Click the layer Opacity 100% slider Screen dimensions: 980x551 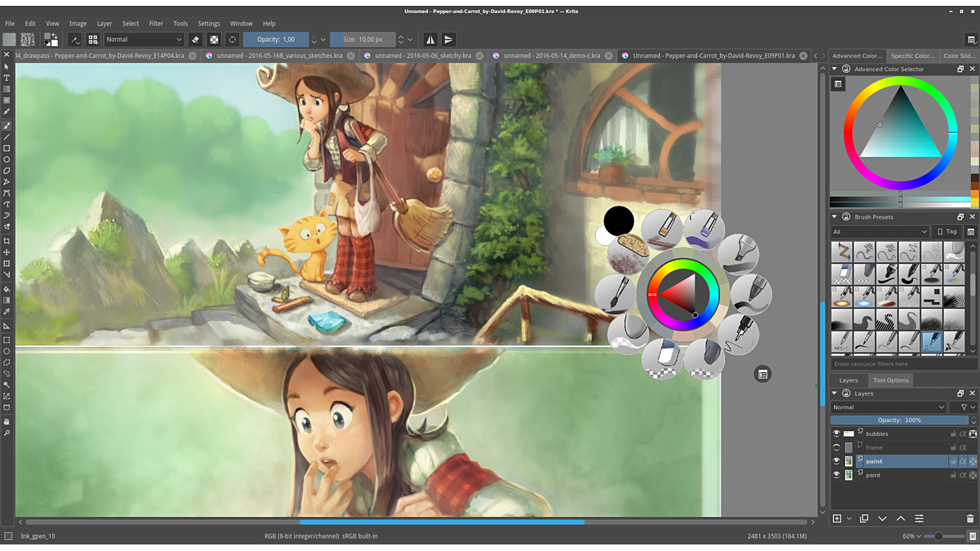(x=899, y=420)
